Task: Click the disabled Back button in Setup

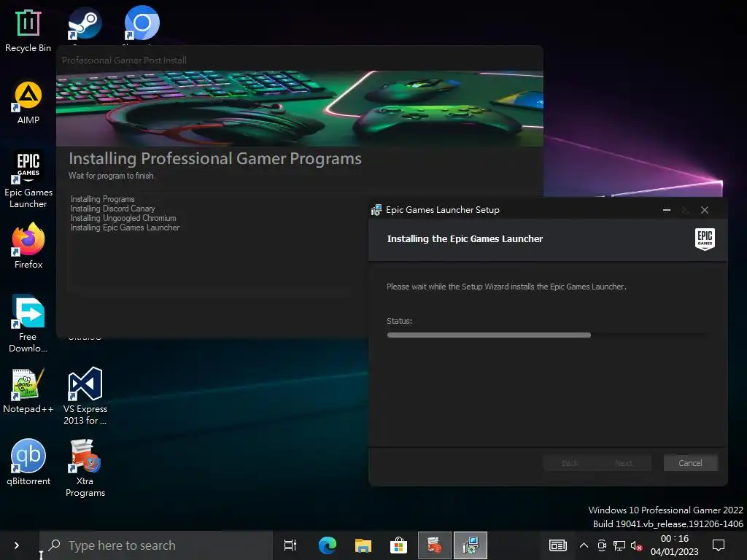Action: coord(570,463)
